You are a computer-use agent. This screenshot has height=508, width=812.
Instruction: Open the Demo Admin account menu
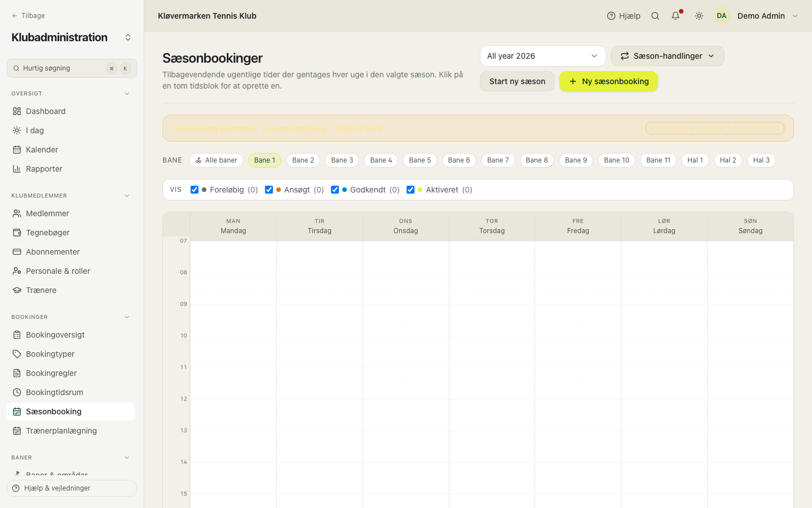(756, 16)
